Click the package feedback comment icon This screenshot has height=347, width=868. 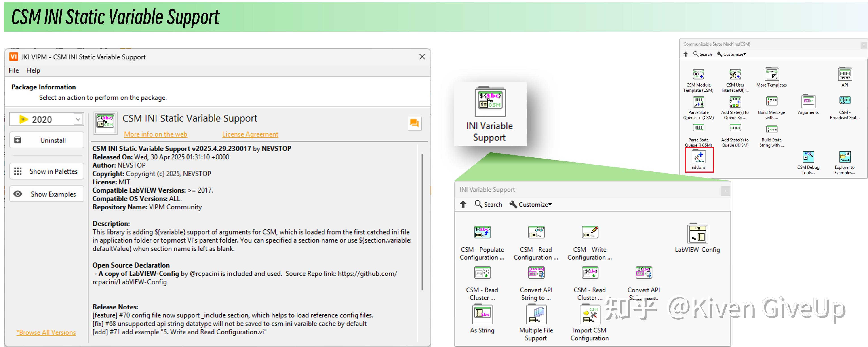tap(414, 123)
